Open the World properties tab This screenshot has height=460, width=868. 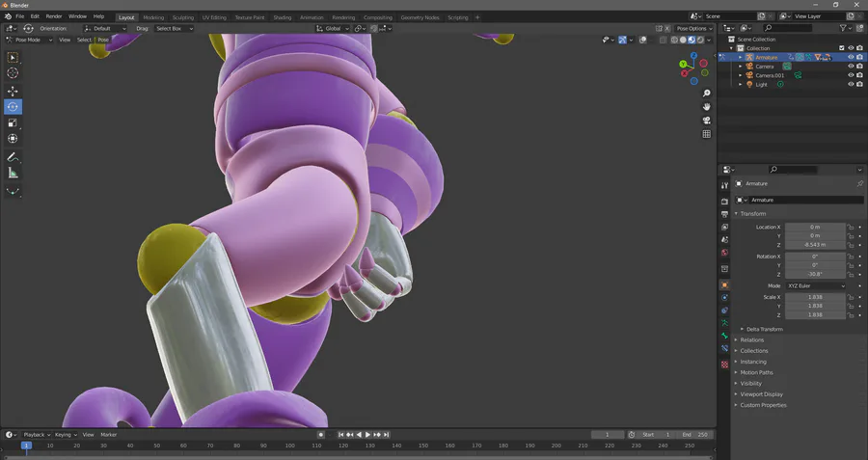point(724,253)
